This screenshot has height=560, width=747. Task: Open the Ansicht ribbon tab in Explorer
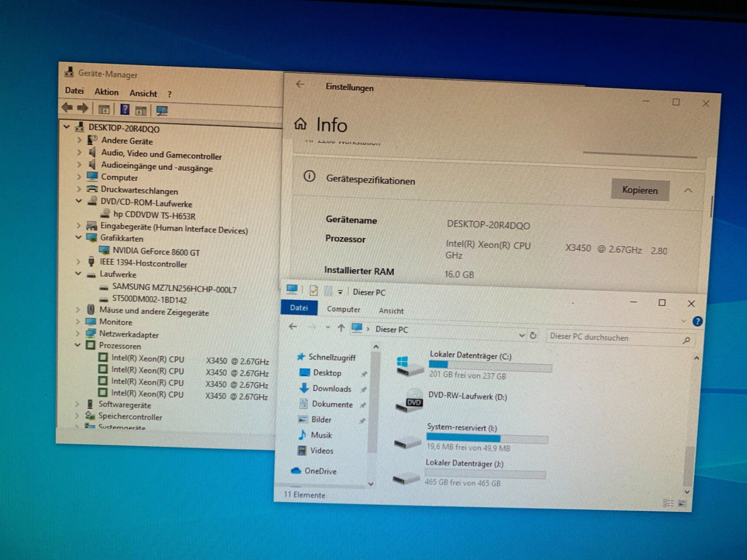[391, 311]
